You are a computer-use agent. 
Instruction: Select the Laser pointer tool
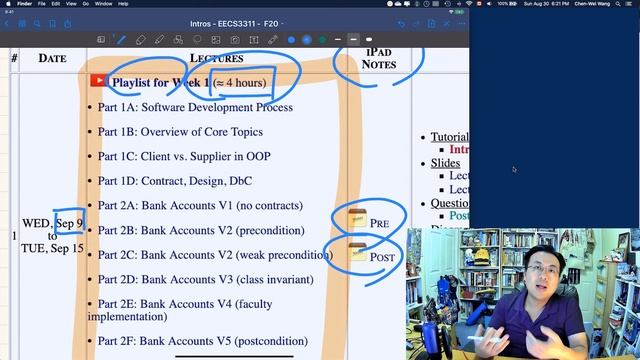pyautogui.click(x=273, y=40)
